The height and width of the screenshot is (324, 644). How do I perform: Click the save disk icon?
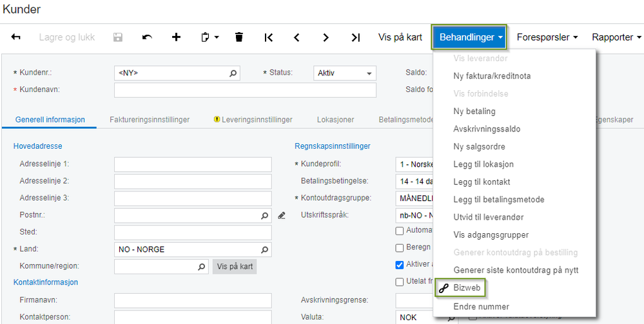point(117,37)
